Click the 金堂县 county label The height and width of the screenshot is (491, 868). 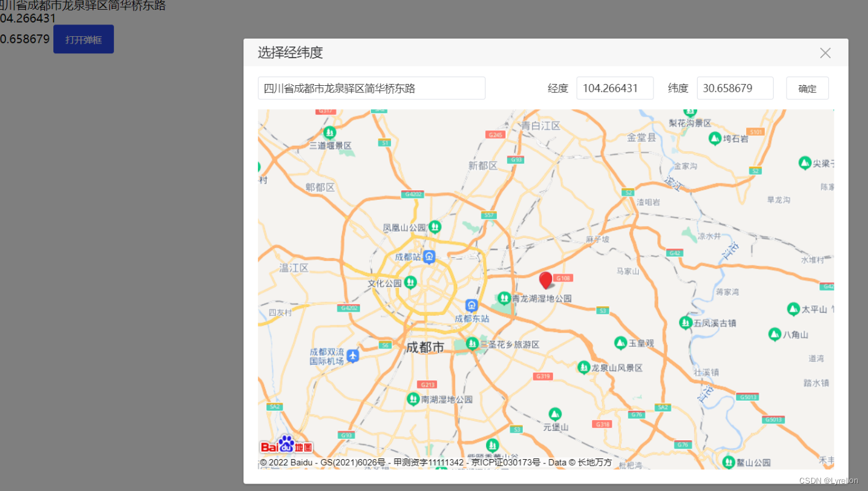[x=641, y=138]
